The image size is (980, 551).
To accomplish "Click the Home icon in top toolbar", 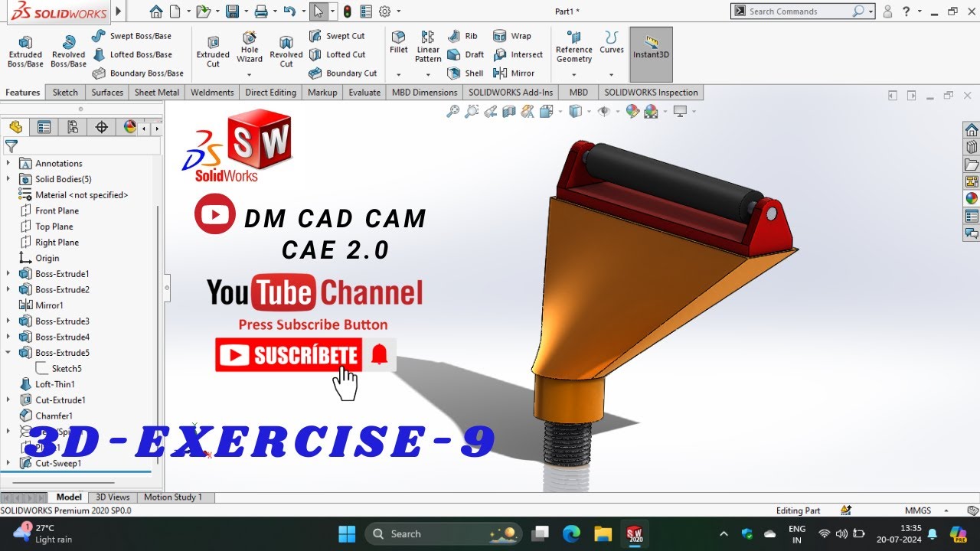I will (156, 11).
